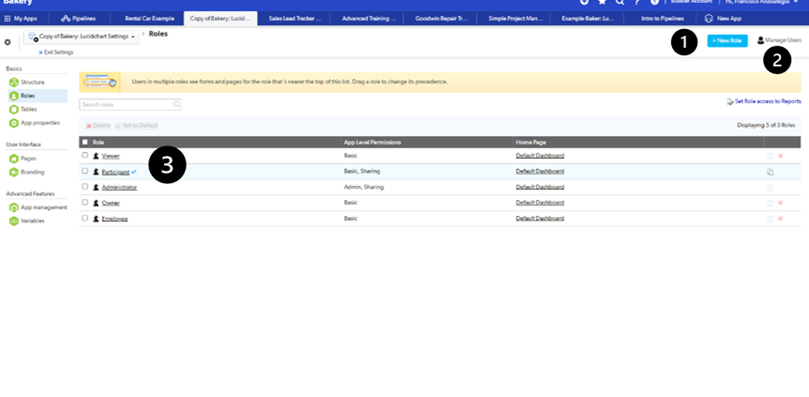Open the Viewer role link

(110, 156)
